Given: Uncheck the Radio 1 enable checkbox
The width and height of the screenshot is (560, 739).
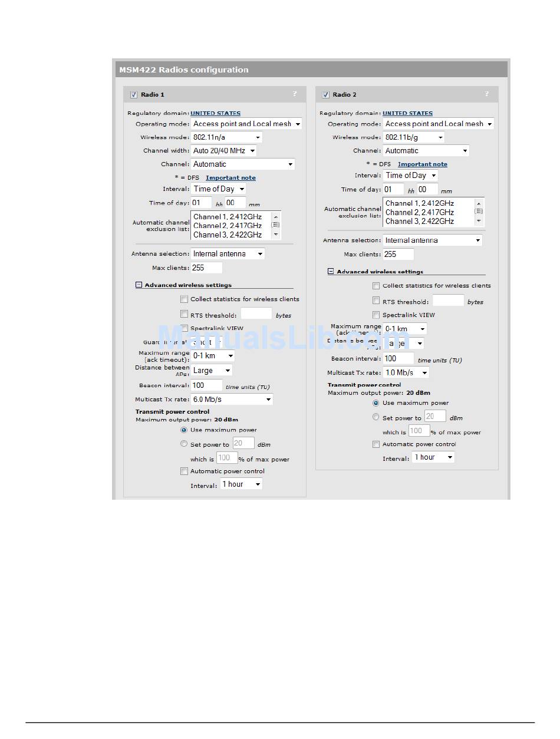Looking at the screenshot, I should pyautogui.click(x=134, y=94).
